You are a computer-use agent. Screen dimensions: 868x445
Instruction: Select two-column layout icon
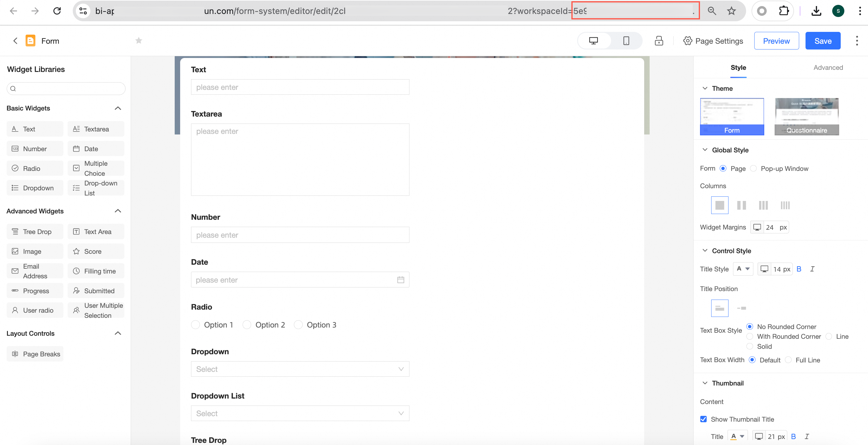point(741,205)
